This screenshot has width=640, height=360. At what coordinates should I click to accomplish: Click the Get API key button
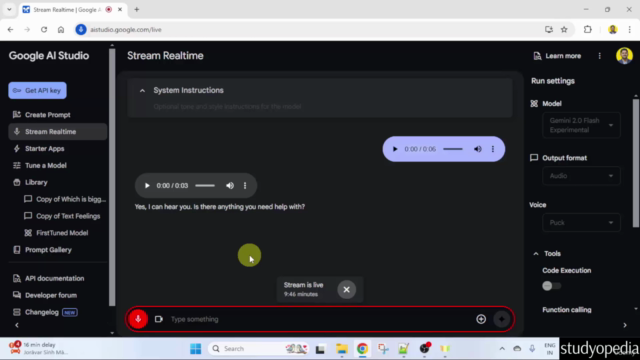[x=37, y=91]
